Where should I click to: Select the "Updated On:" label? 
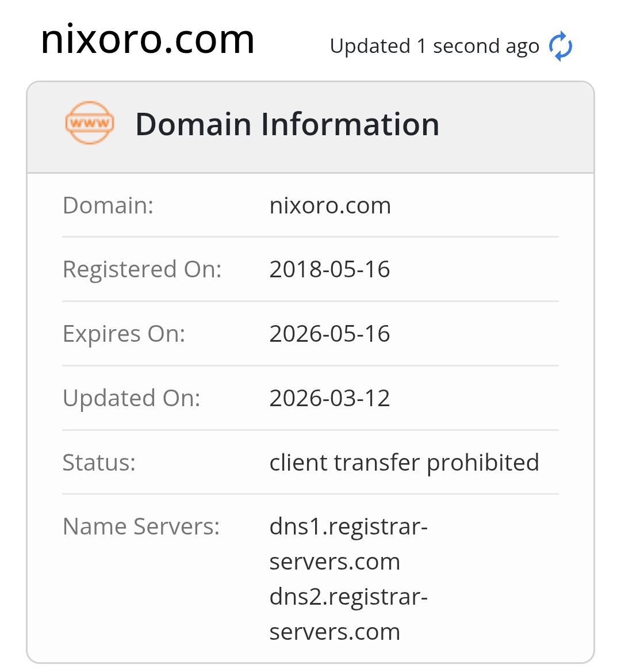coord(131,398)
